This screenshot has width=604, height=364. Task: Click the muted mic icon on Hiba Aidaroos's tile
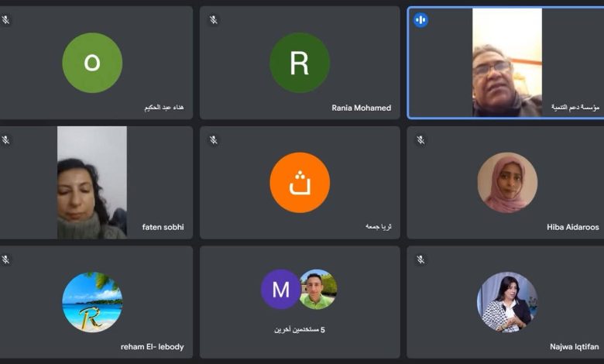click(x=420, y=140)
